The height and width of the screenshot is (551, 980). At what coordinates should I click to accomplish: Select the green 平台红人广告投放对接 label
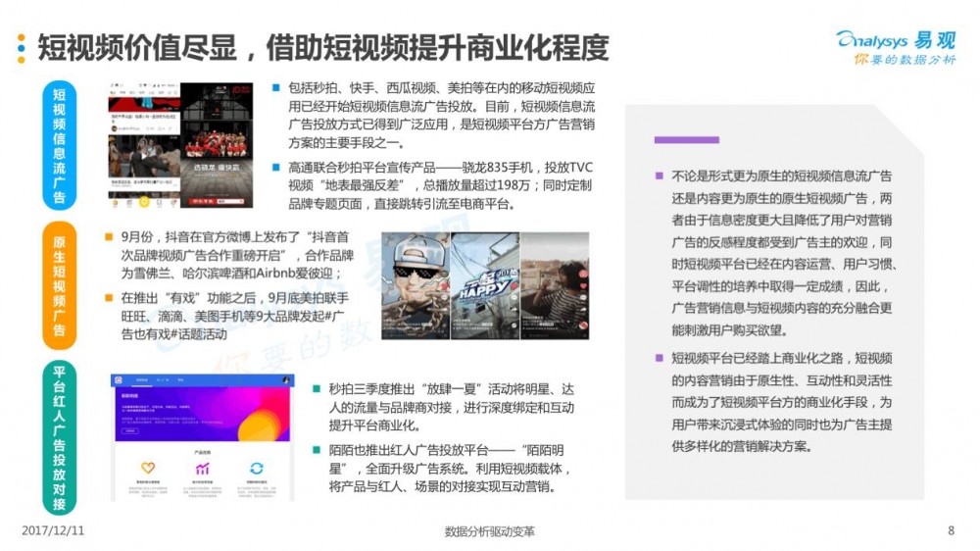[60, 438]
